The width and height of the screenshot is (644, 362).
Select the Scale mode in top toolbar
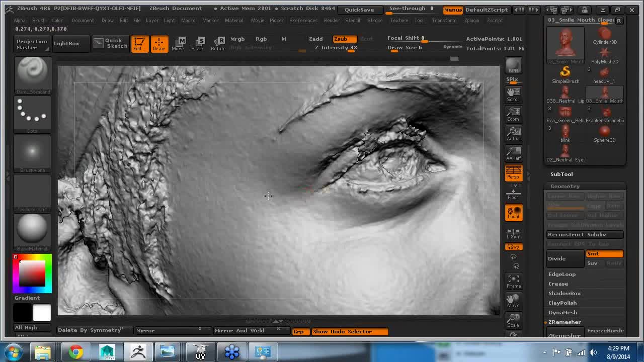198,43
